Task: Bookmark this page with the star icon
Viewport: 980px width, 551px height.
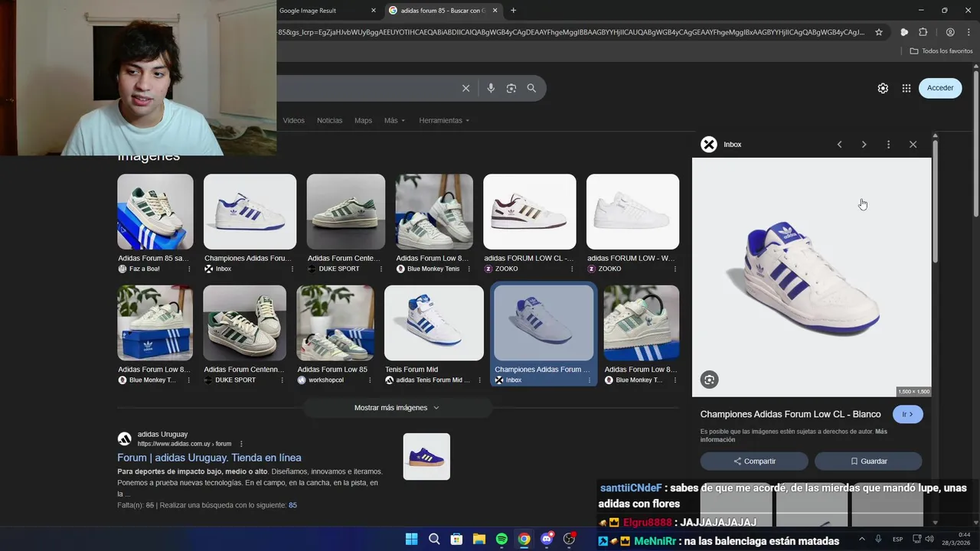Action: point(879,32)
